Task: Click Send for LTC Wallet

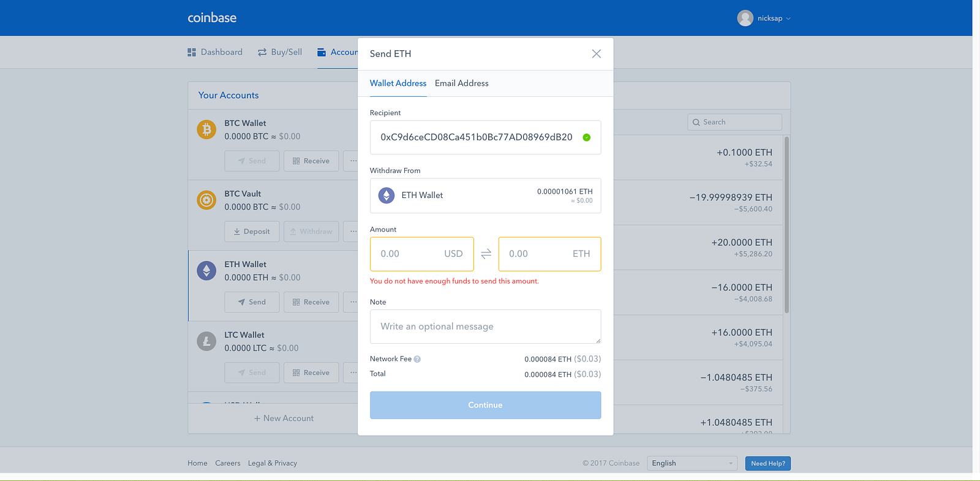Action: pyautogui.click(x=252, y=372)
